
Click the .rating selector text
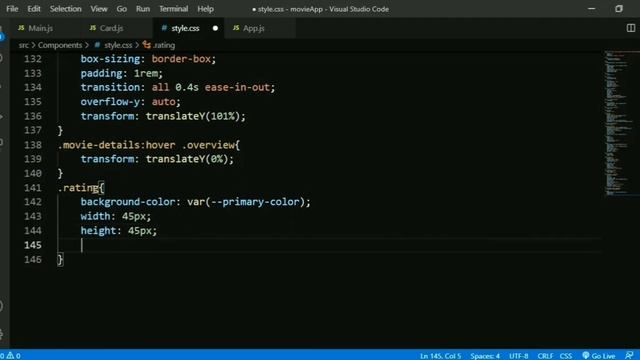(78, 188)
